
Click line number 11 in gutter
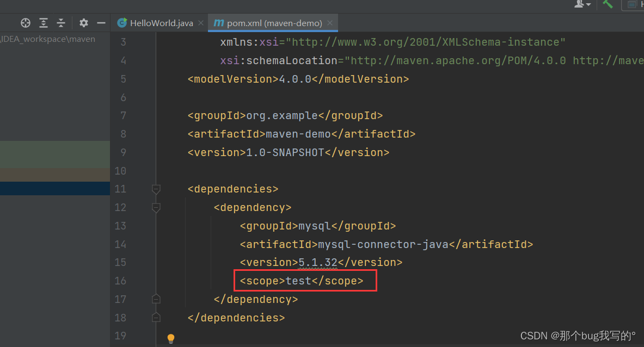(x=120, y=189)
